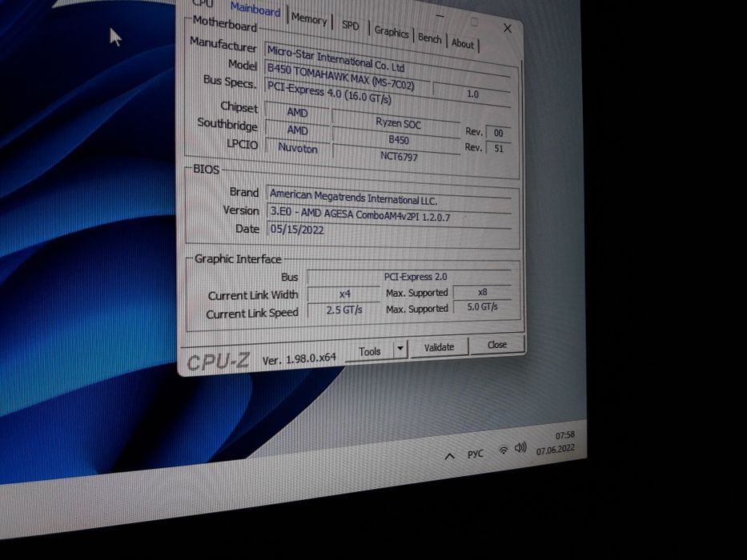This screenshot has height=560, width=747.
Task: Open the About tab
Action: pos(463,44)
